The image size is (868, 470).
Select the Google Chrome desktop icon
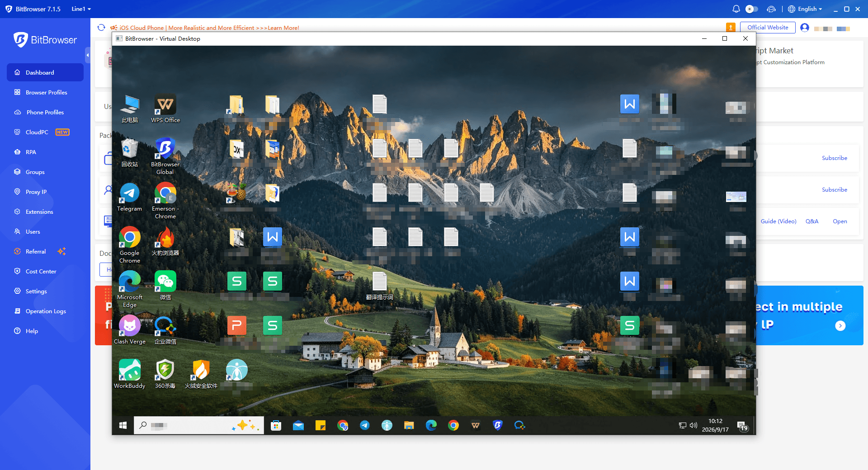point(130,244)
